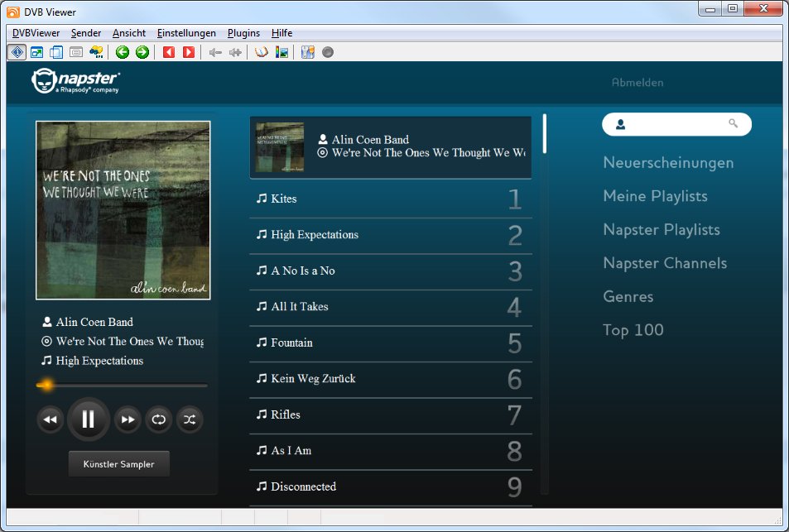The width and height of the screenshot is (789, 532).
Task: Skip to the next track
Action: 127,419
